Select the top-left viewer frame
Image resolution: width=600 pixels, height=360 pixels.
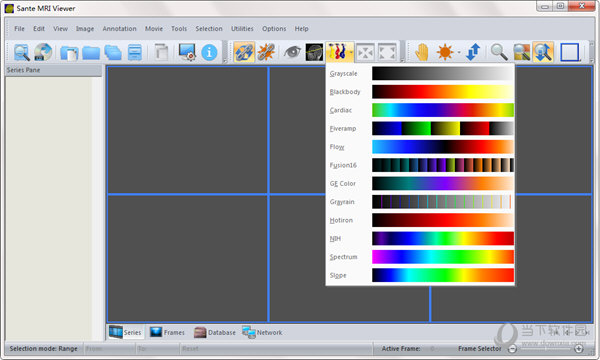[x=188, y=130]
